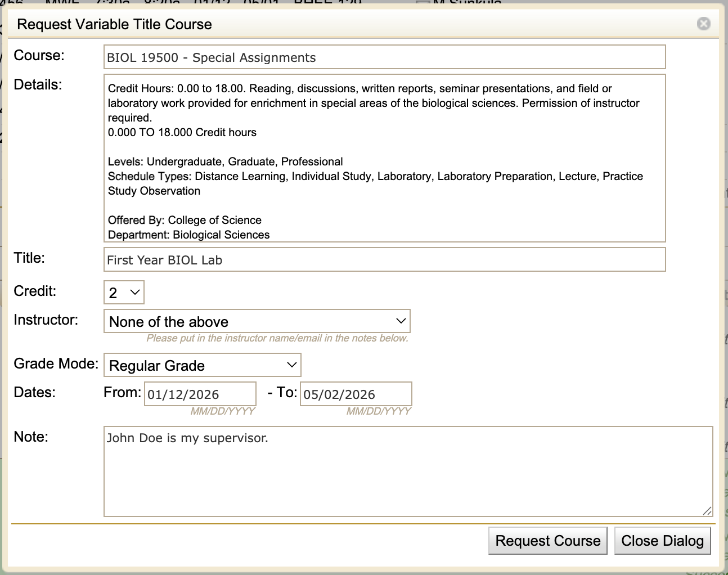Screen dimensions: 728x575
Task: Click the instructor name/email helper text
Action: [x=278, y=338]
